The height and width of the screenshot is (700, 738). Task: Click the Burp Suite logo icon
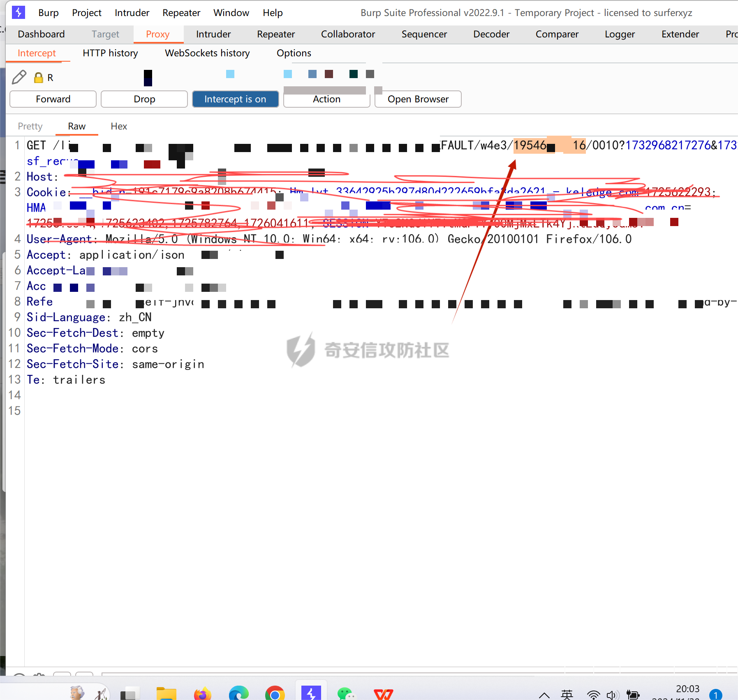point(19,12)
